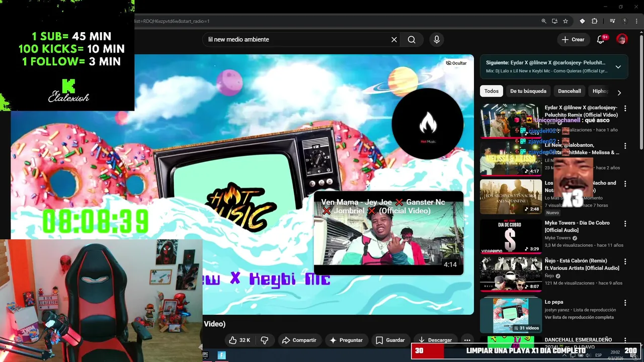This screenshot has width=644, height=362.
Task: Select the De tu búsqueda chip
Action: [528, 91]
